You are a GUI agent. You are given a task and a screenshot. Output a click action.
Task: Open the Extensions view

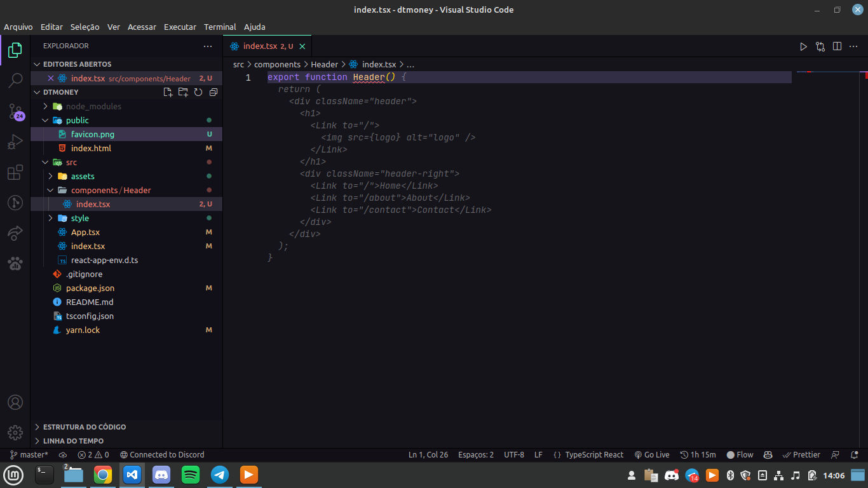click(15, 173)
